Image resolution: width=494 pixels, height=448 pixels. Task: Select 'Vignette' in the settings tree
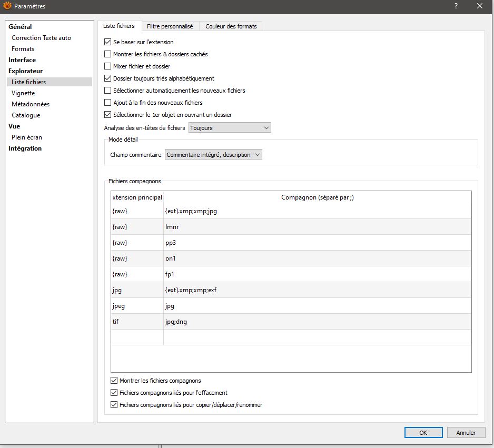pyautogui.click(x=23, y=93)
